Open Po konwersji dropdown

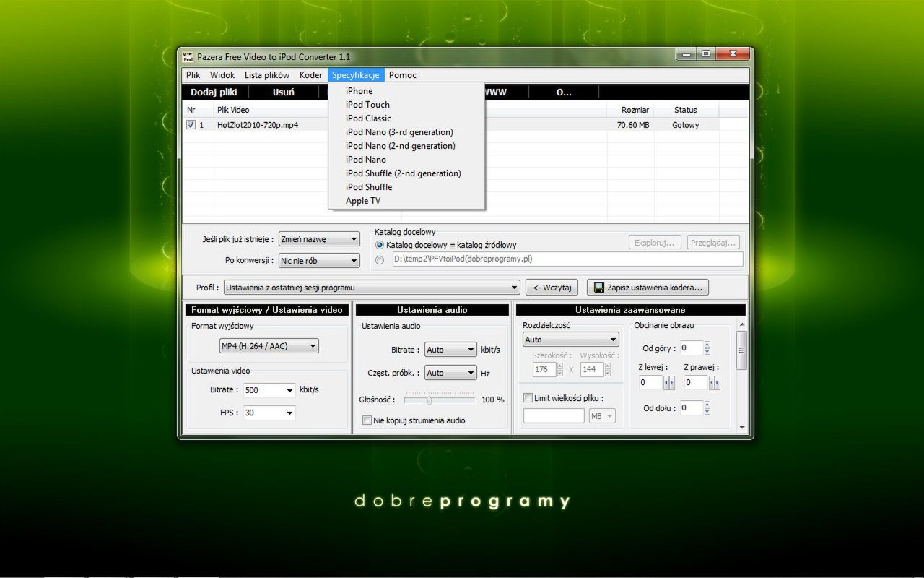318,260
